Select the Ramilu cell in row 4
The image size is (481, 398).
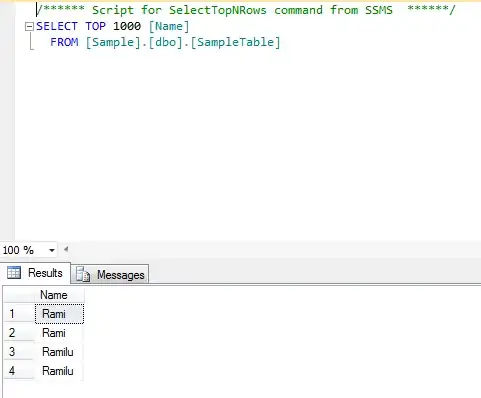59,371
